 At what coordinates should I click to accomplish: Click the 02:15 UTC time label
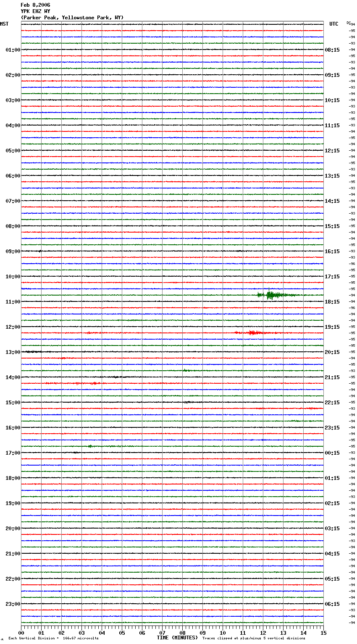tap(332, 503)
